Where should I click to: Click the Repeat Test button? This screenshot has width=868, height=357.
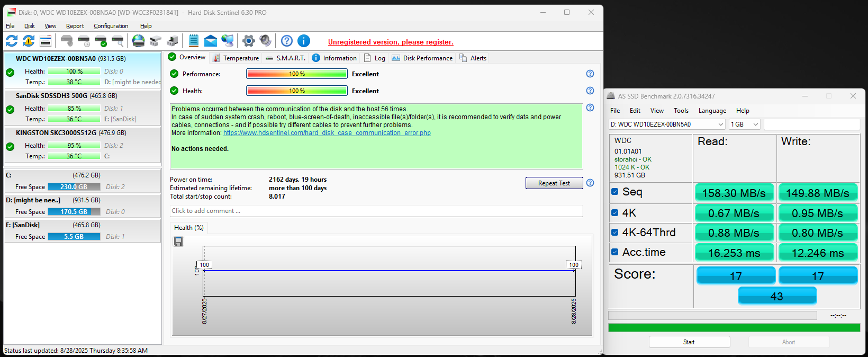point(554,183)
